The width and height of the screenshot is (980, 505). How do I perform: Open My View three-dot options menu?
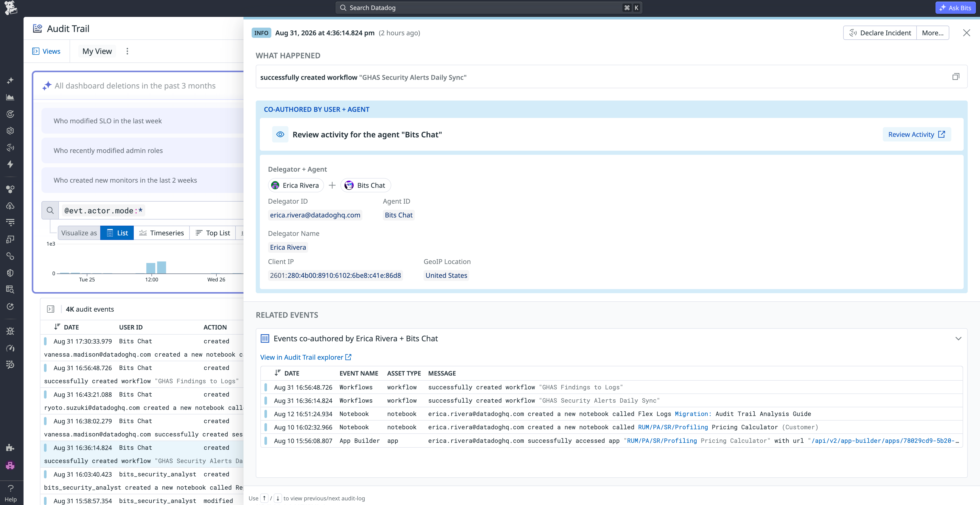click(x=127, y=51)
